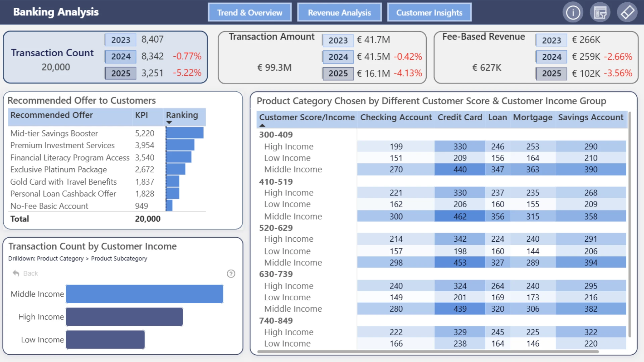Select the Mid-tier Savings Booster ranking bar
This screenshot has height=362, width=644.
click(185, 133)
